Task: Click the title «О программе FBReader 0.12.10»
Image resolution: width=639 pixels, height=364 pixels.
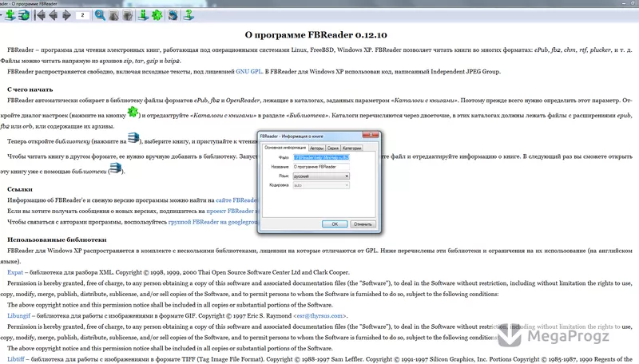Action: pos(316,35)
